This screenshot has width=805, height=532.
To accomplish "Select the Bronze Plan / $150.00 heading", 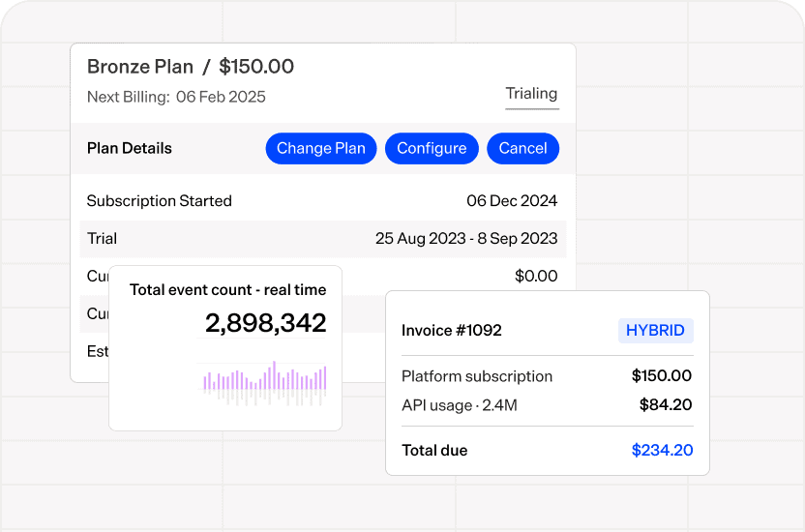I will (191, 67).
